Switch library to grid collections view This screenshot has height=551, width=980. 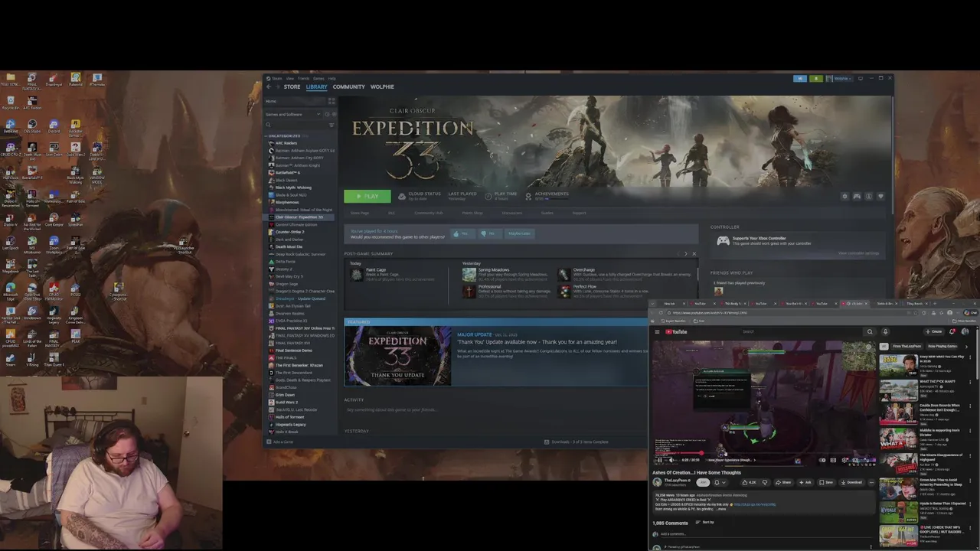(x=332, y=101)
